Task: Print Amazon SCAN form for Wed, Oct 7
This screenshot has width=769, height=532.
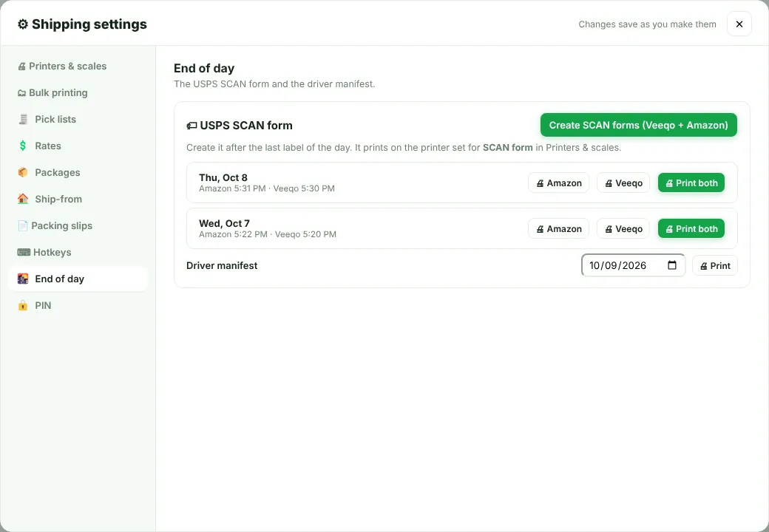Action: (x=558, y=229)
